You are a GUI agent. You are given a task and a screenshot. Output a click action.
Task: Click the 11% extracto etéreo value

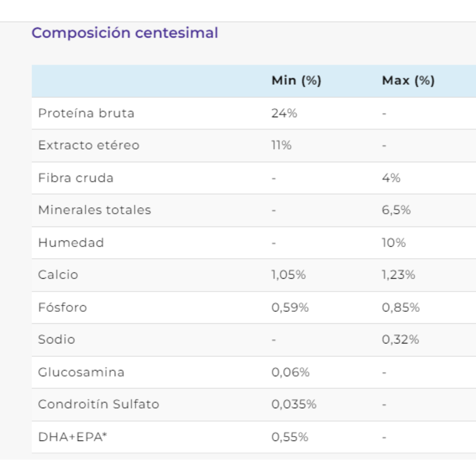(281, 145)
